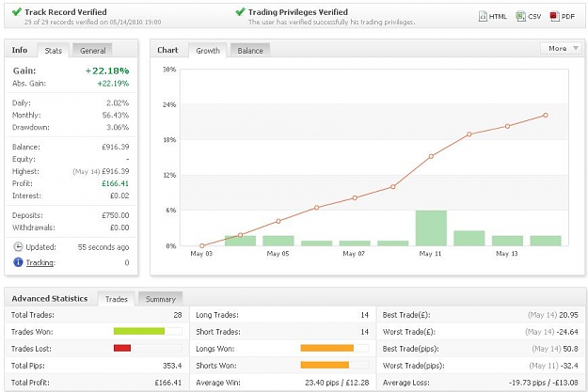Click the Abs. Gain value +22.19%
Viewport: 588px width, 392px height.
(113, 84)
